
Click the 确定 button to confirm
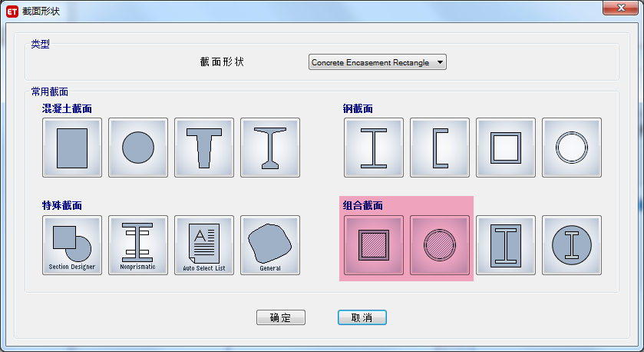pyautogui.click(x=281, y=317)
